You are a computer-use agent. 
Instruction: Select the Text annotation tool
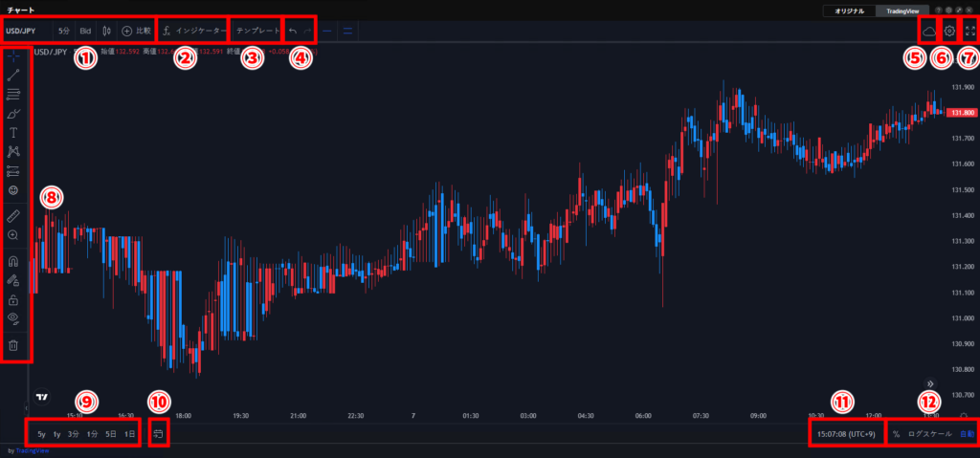pos(14,132)
